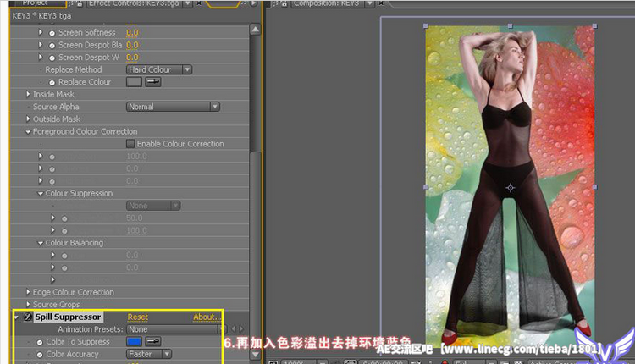
Task: Collapse the Colour Suppression group
Action: tap(40, 194)
